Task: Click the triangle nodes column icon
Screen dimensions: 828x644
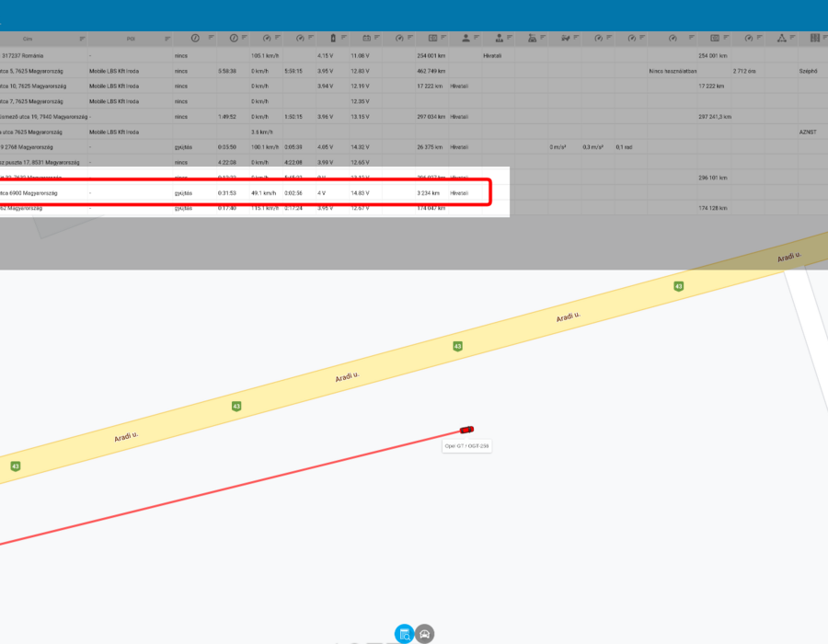Action: click(x=781, y=38)
